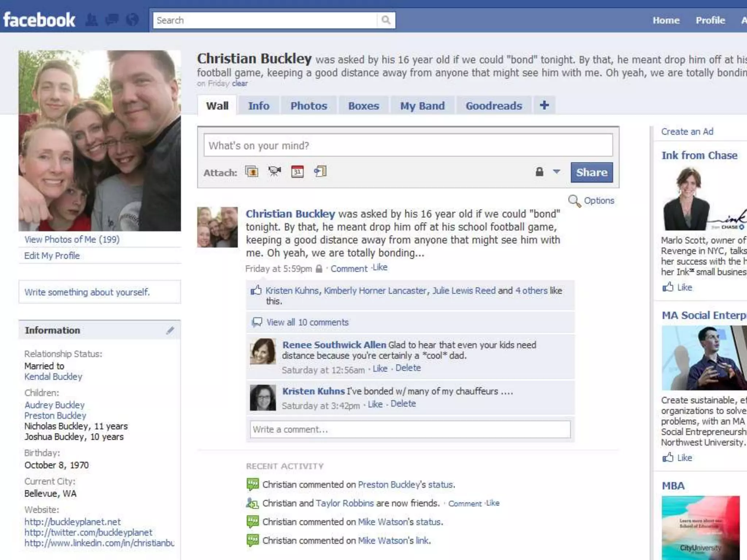Click Like link under the status post

(380, 268)
